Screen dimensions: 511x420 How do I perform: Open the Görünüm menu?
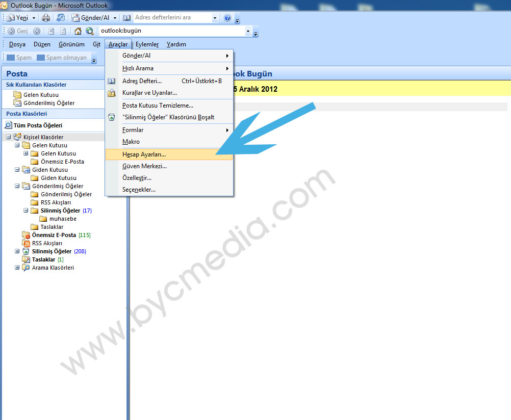(71, 44)
